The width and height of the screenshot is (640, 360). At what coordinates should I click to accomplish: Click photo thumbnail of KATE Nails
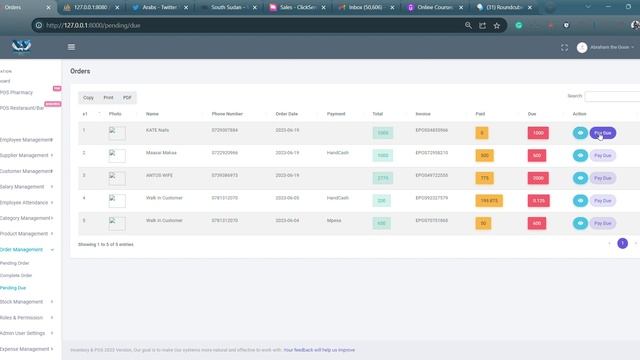click(x=117, y=133)
